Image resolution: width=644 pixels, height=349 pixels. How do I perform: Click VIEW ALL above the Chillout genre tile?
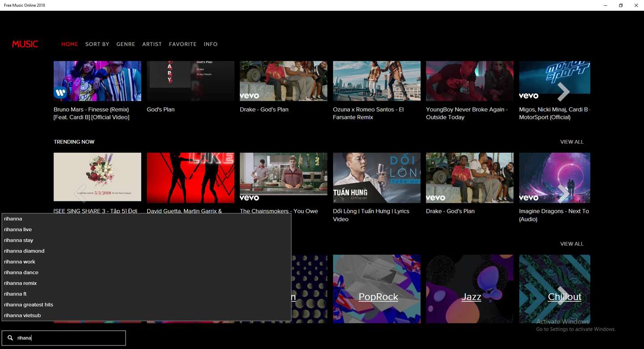(572, 244)
